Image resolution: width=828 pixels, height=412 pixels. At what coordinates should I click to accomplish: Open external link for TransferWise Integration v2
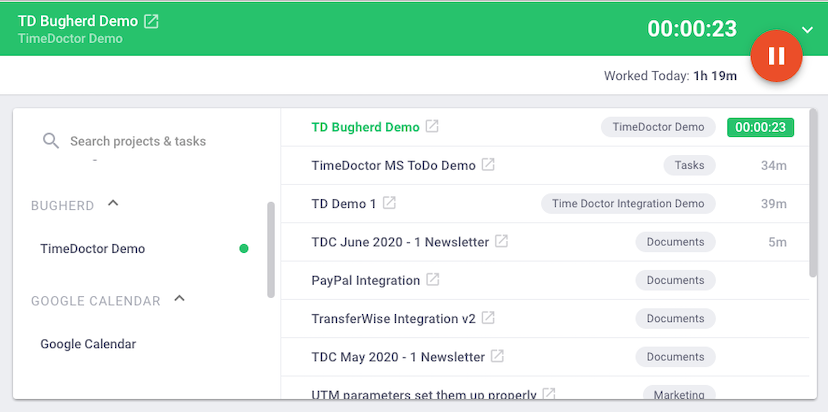tap(488, 318)
